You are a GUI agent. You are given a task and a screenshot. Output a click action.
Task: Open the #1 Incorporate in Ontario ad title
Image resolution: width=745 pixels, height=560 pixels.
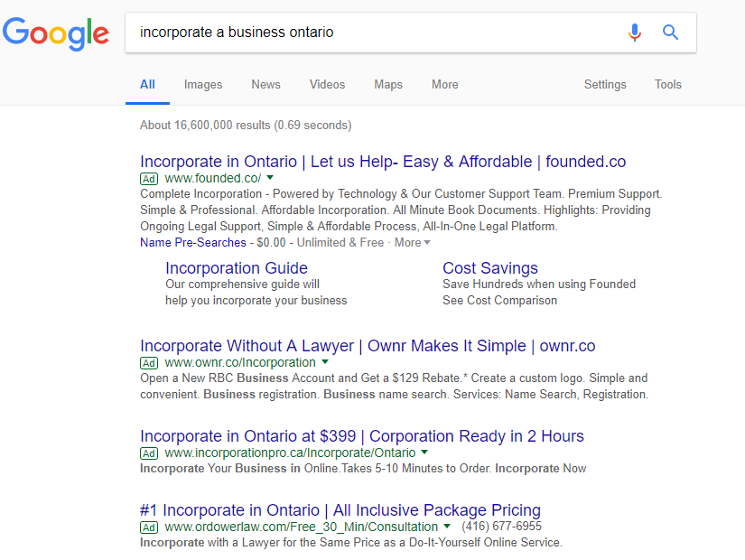point(340,510)
